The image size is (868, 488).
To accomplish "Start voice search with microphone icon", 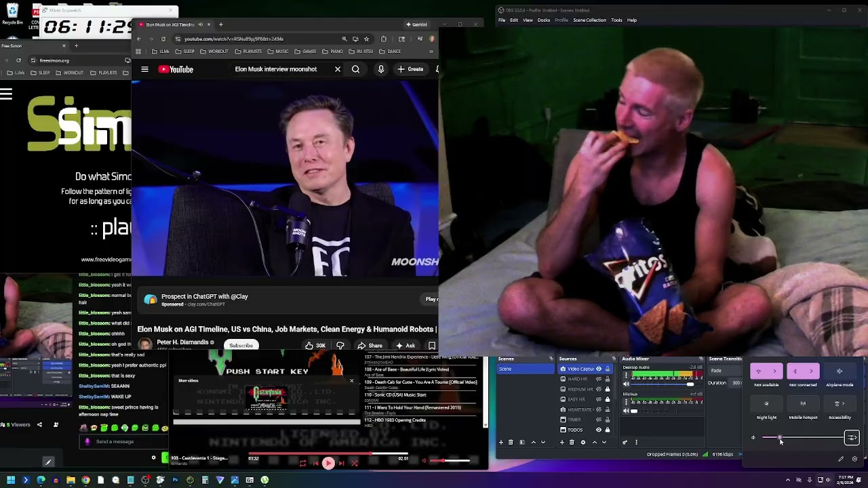I will (380, 69).
